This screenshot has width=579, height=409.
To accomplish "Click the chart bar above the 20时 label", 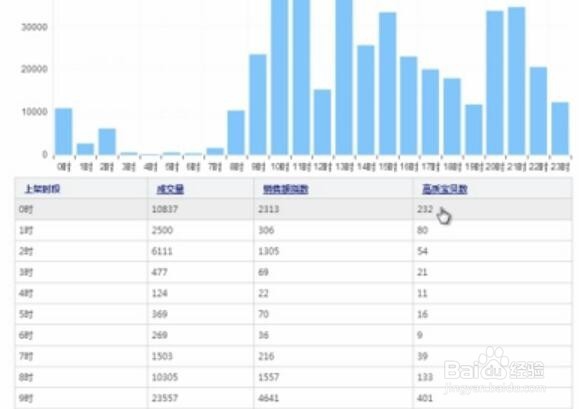I will pos(495,83).
